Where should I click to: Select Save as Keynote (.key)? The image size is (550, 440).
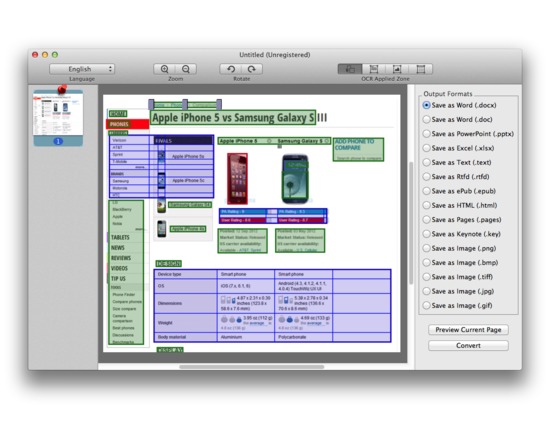(462, 234)
